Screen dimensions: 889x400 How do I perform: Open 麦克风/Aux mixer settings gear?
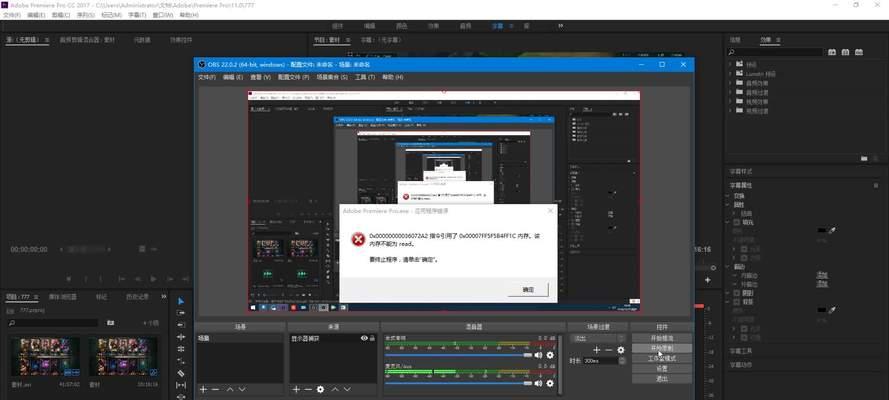pyautogui.click(x=549, y=383)
